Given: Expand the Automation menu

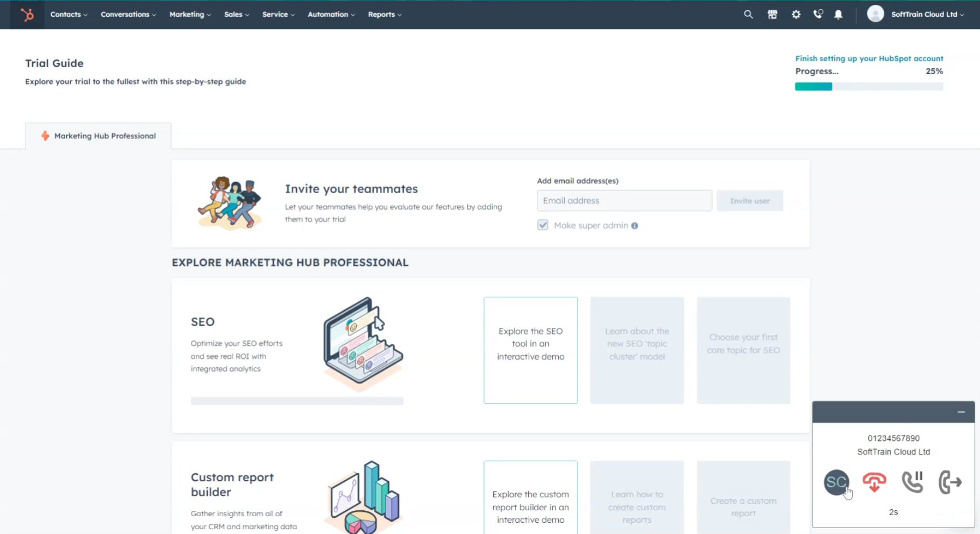Looking at the screenshot, I should point(331,15).
